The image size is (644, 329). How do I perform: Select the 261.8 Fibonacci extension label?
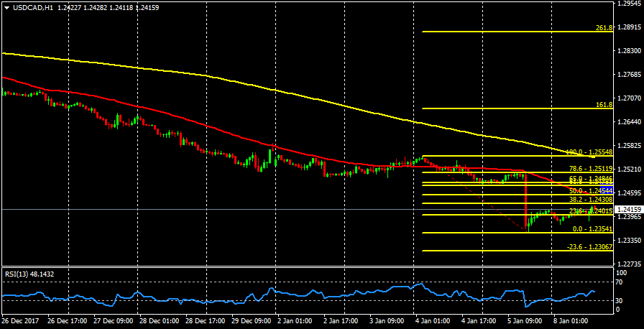click(x=603, y=28)
